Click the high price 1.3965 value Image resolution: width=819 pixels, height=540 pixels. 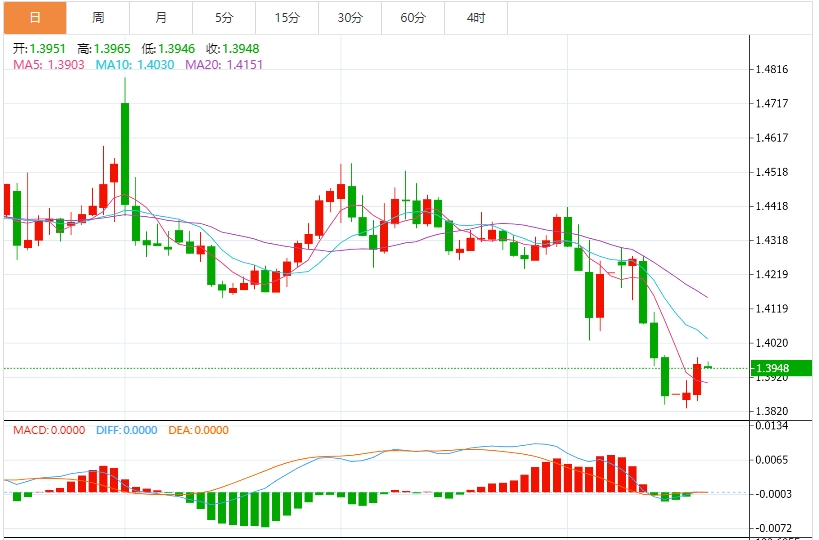coord(112,49)
